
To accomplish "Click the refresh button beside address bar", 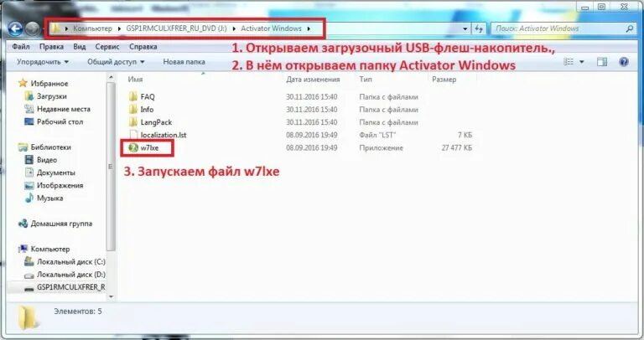I will (x=479, y=28).
